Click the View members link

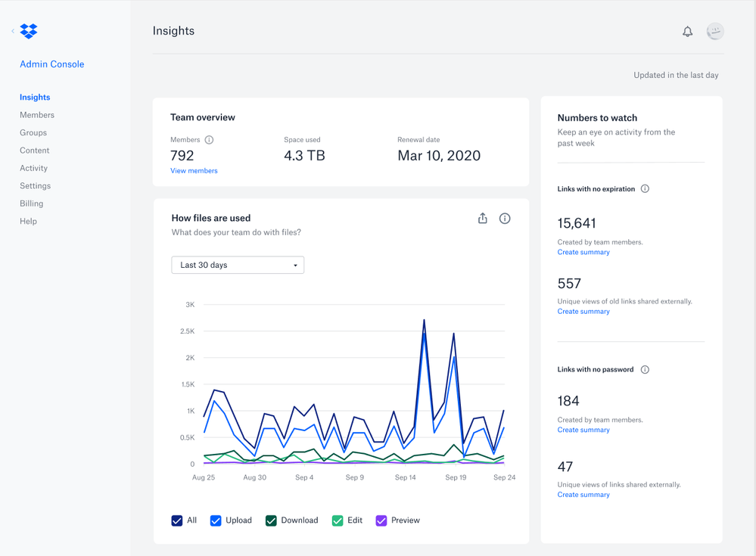click(x=194, y=171)
